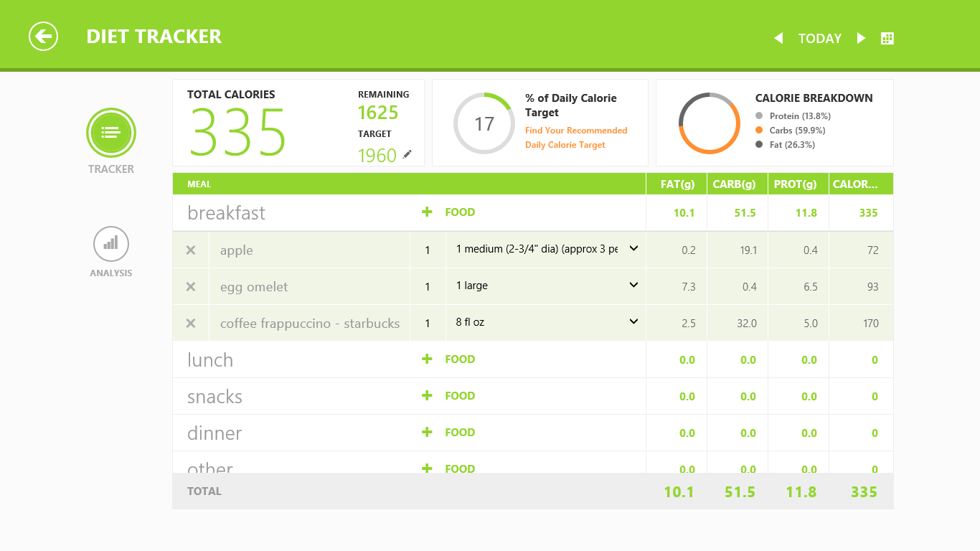Open the Tracker view icon
The image size is (980, 551).
point(111,133)
